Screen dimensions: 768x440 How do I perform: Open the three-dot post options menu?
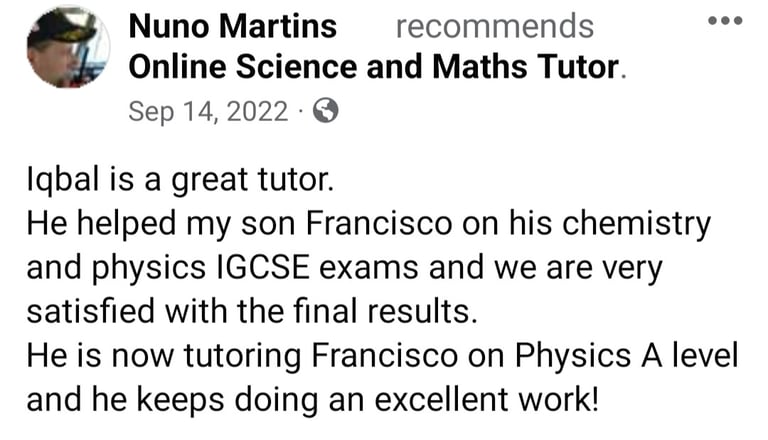[725, 21]
